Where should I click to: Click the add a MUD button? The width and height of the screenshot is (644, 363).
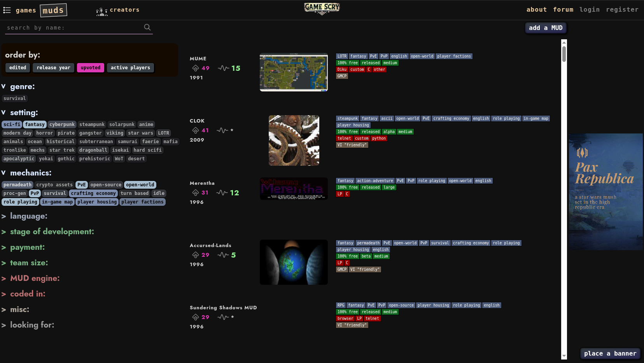click(x=546, y=28)
